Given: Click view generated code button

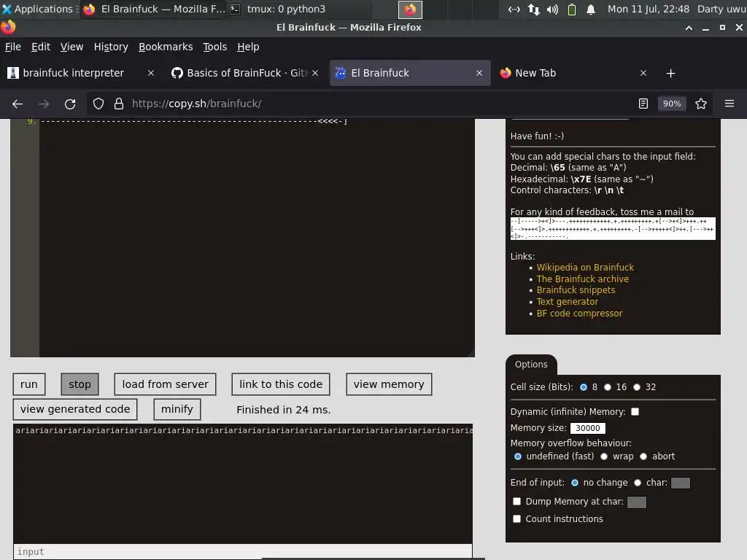Looking at the screenshot, I should [x=75, y=409].
